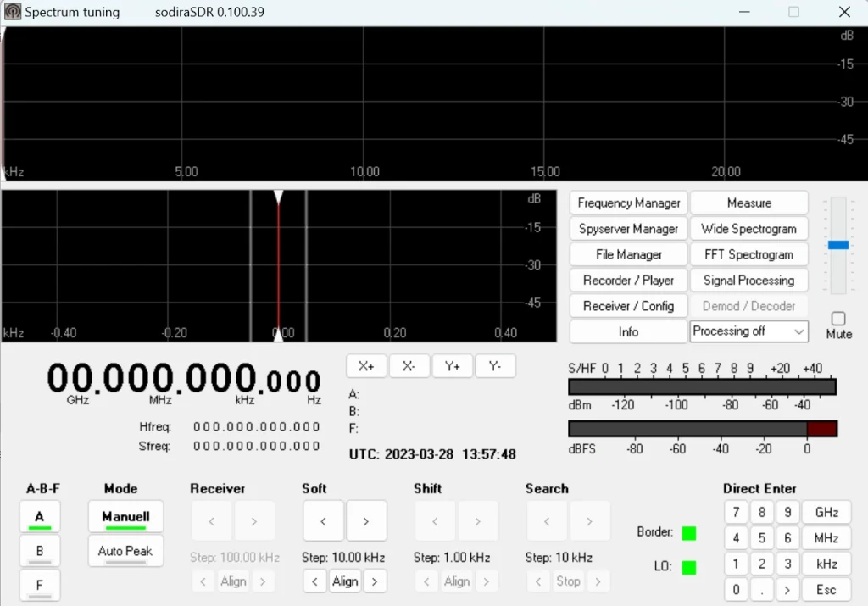Click the Y- zoom button
Screen dimensions: 868x606
tap(495, 366)
